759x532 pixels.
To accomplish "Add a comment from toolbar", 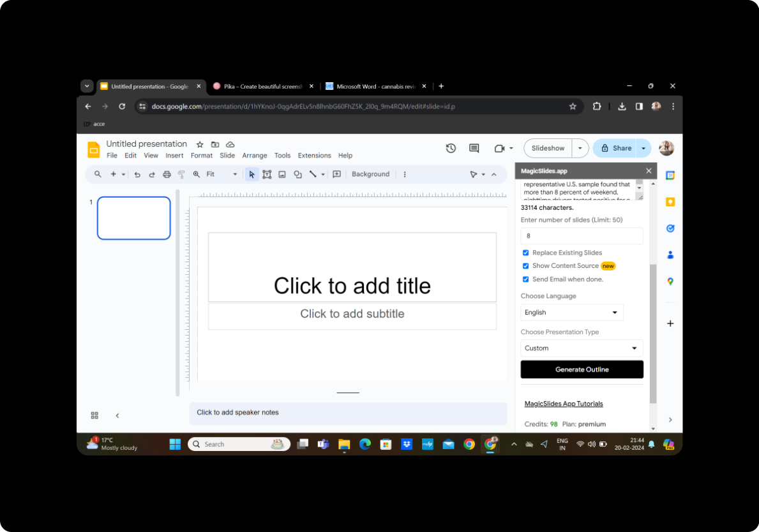I will click(337, 174).
